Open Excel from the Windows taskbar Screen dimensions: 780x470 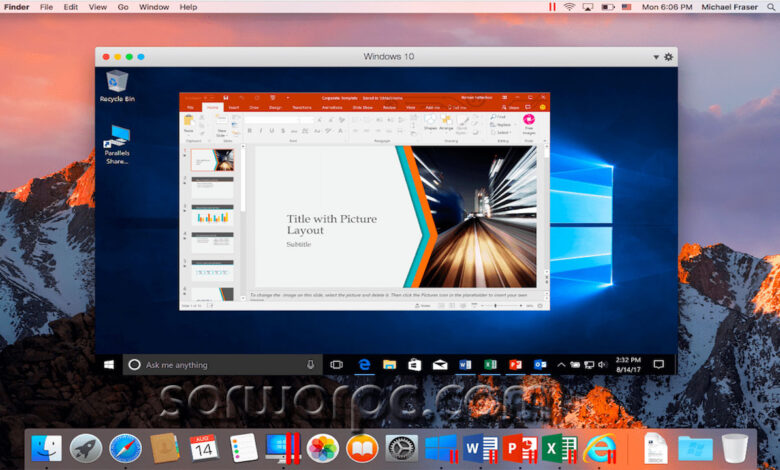[490, 365]
